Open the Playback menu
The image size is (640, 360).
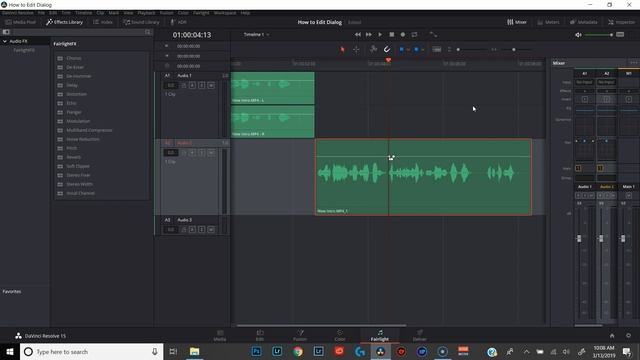[x=146, y=13]
